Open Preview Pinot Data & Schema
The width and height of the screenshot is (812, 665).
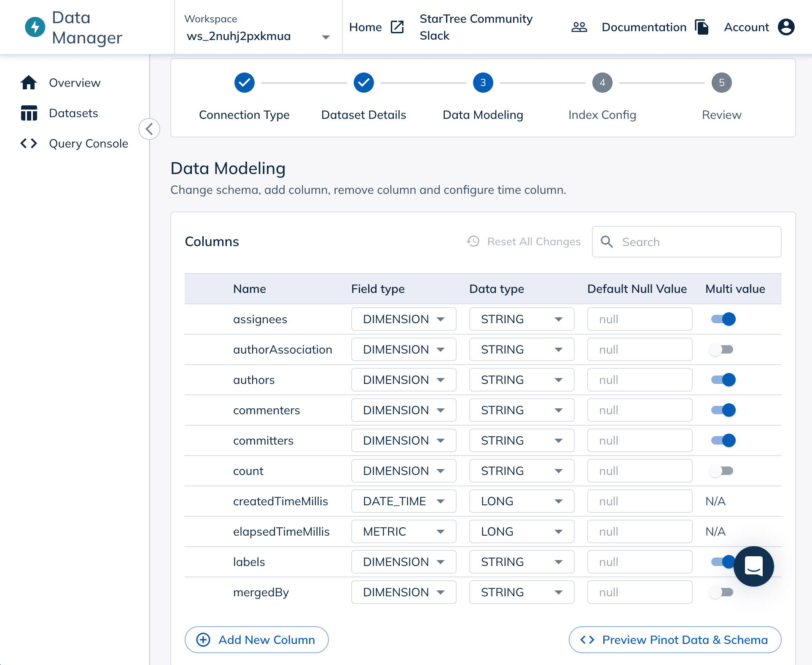675,640
